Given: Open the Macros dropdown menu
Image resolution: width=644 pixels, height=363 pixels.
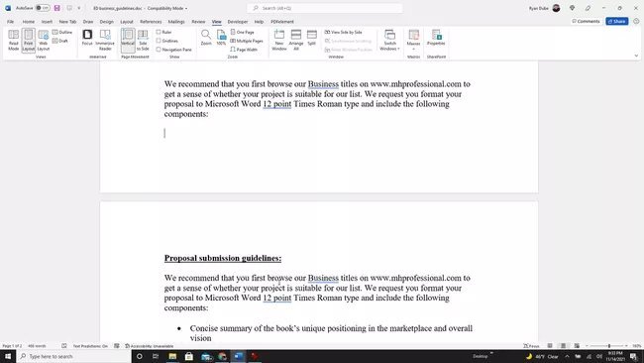Looking at the screenshot, I should (413, 40).
